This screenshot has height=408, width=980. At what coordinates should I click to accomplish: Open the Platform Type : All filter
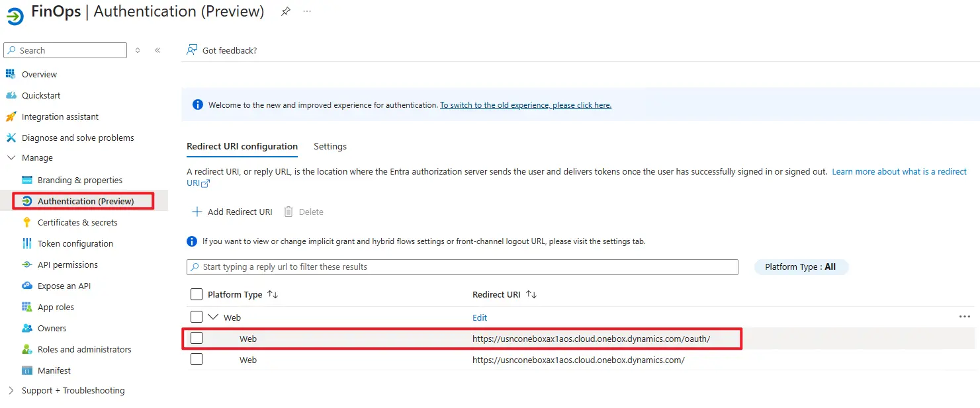801,267
